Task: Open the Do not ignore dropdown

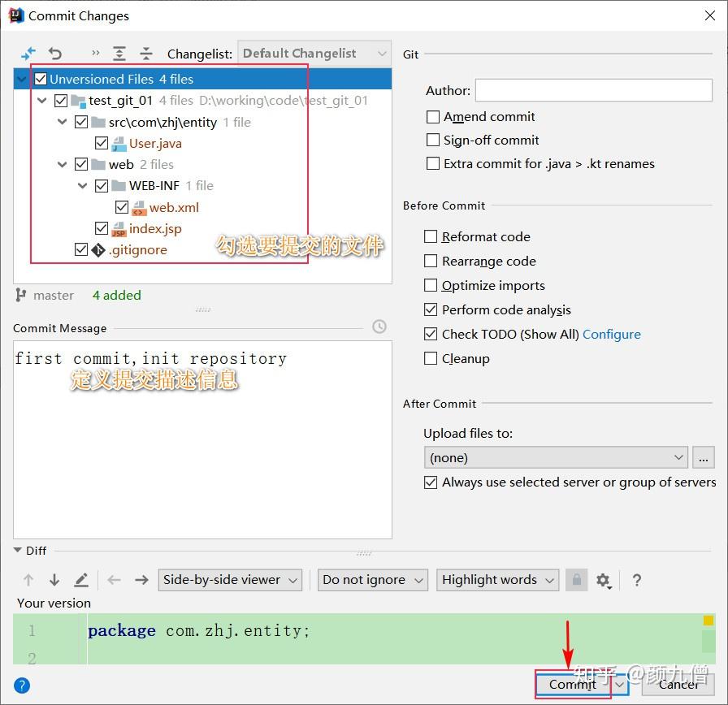Action: [372, 580]
